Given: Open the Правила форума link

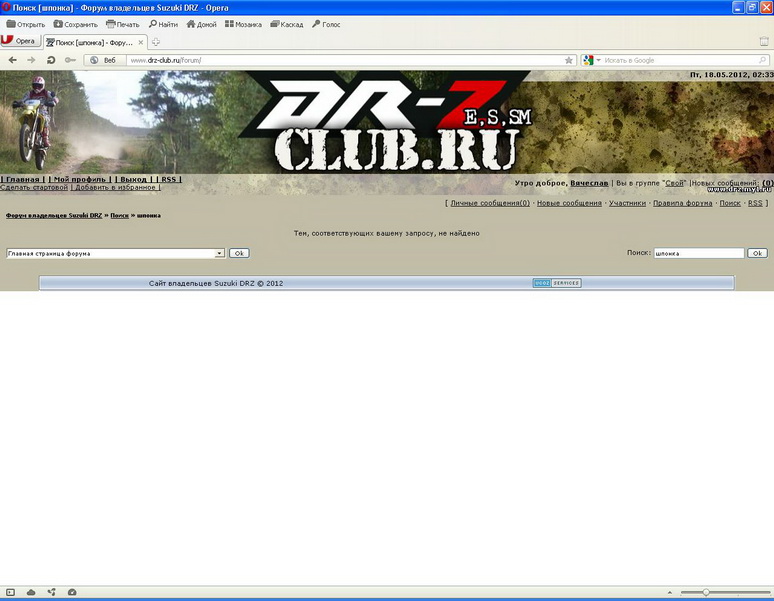Looking at the screenshot, I should pyautogui.click(x=682, y=203).
